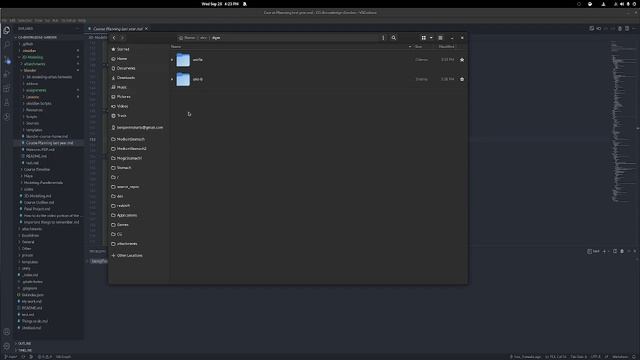Click the Name column header

(x=176, y=47)
